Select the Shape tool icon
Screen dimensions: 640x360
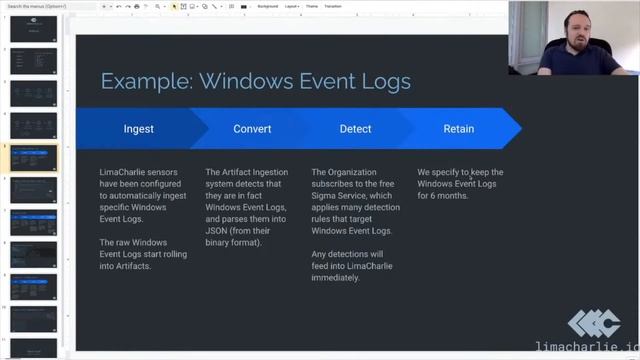coord(205,7)
